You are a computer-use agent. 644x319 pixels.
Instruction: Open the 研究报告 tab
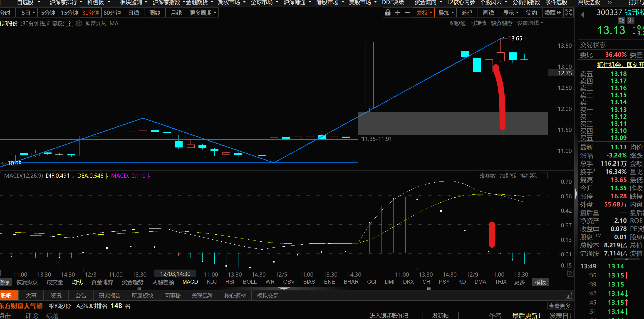click(110, 296)
